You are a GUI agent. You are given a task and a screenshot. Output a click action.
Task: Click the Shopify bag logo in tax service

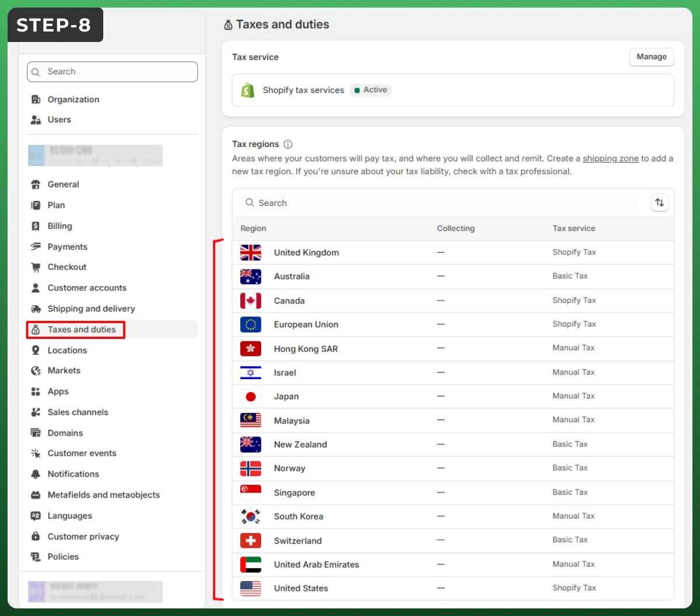[x=248, y=90]
